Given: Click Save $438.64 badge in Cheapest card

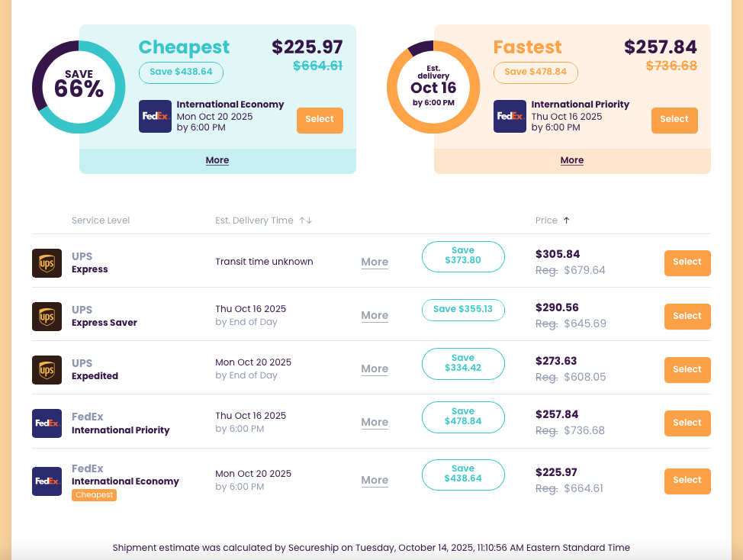Looking at the screenshot, I should coord(181,72).
